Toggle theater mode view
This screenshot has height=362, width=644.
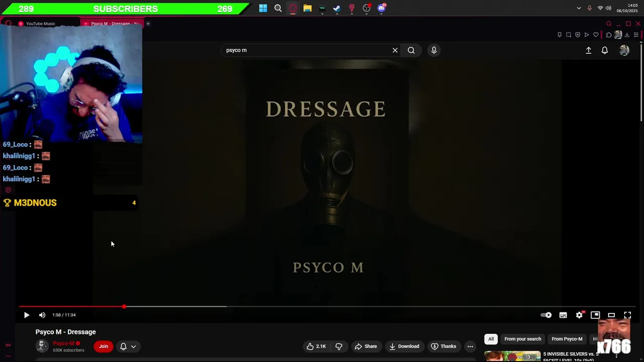click(611, 315)
